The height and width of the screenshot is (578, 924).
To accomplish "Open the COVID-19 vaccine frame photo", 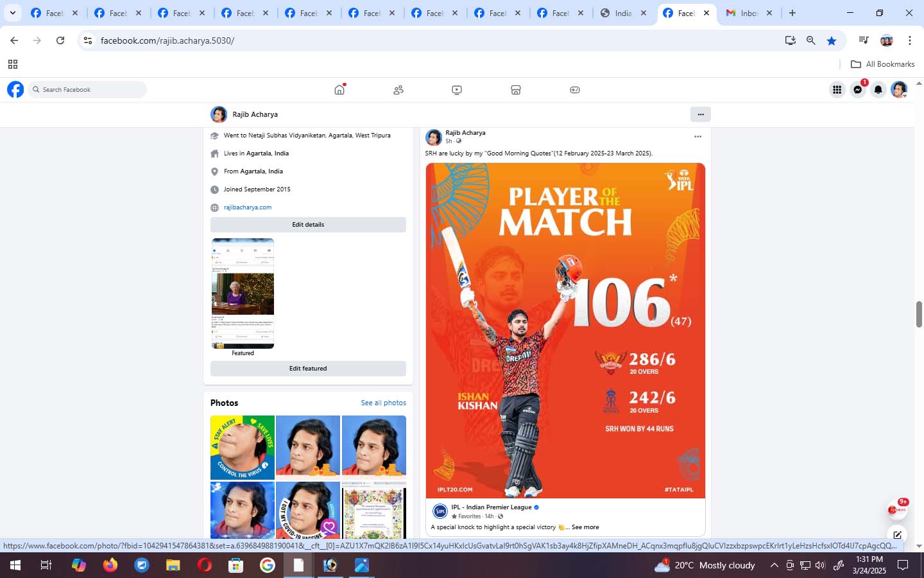I will (308, 510).
